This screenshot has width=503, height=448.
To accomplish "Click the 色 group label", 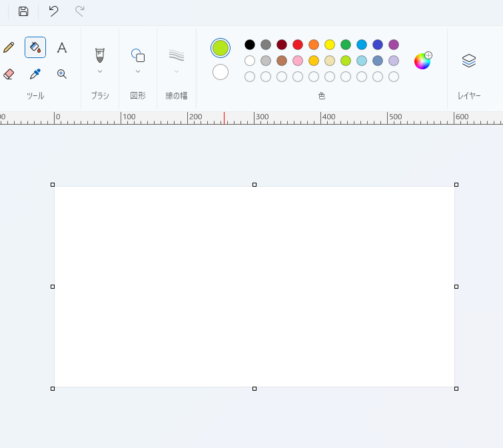I will coord(321,95).
